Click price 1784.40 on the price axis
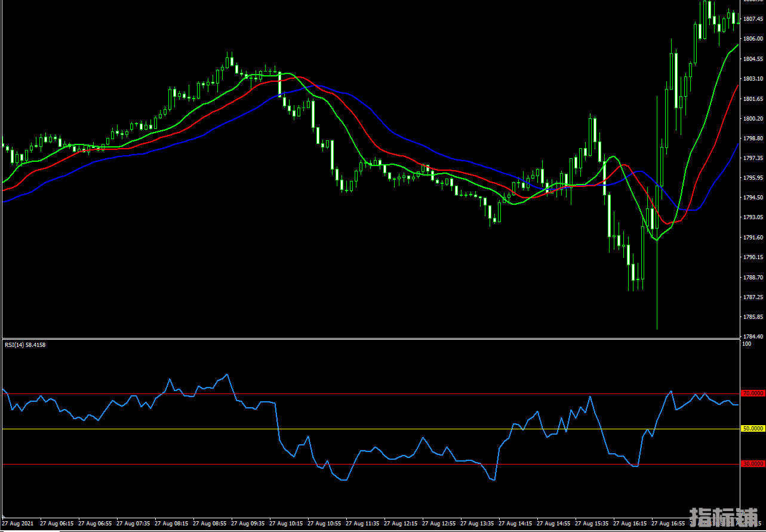The image size is (766, 532). click(x=753, y=336)
